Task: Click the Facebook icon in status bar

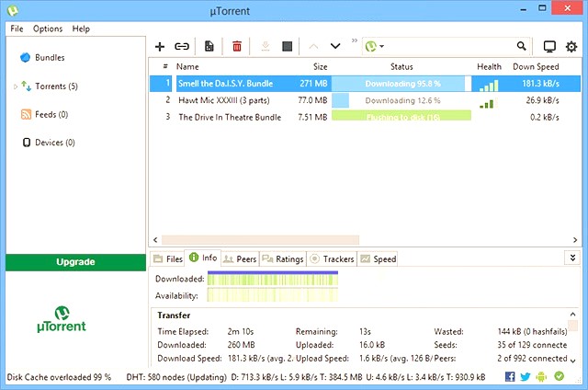Action: click(x=510, y=376)
